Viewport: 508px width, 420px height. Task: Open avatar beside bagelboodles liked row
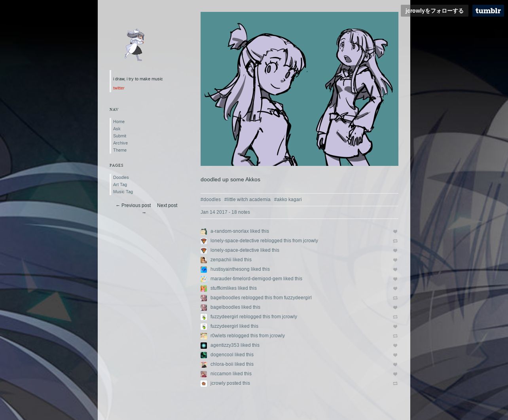(204, 308)
